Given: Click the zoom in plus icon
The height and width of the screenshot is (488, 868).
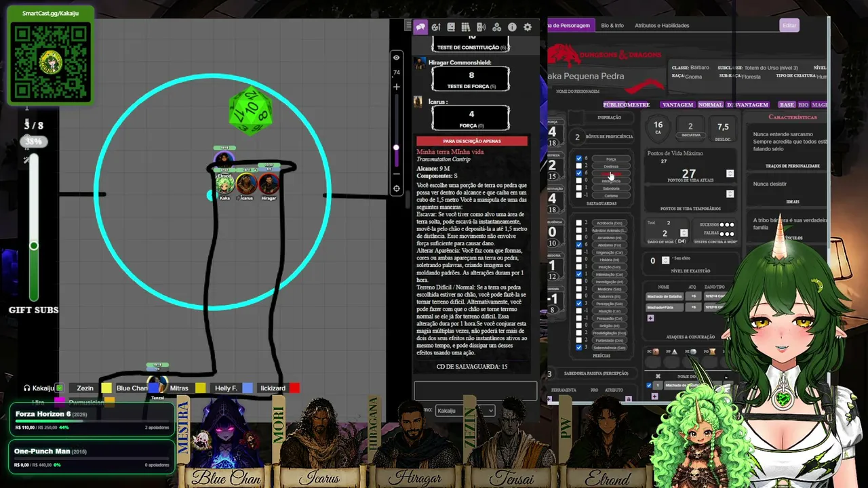Looking at the screenshot, I should pos(397,87).
